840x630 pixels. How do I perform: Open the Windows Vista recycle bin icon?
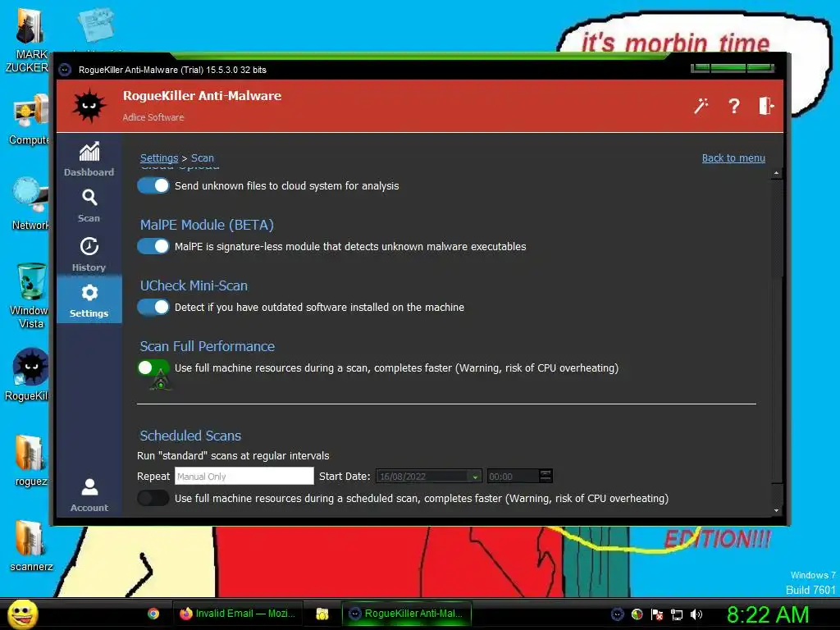(x=30, y=294)
